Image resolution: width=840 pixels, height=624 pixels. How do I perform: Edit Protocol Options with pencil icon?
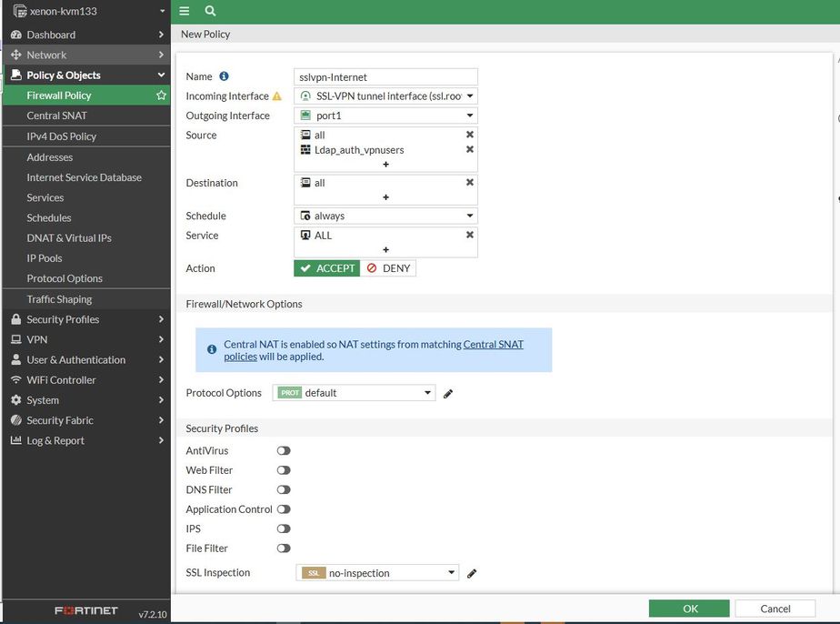448,394
